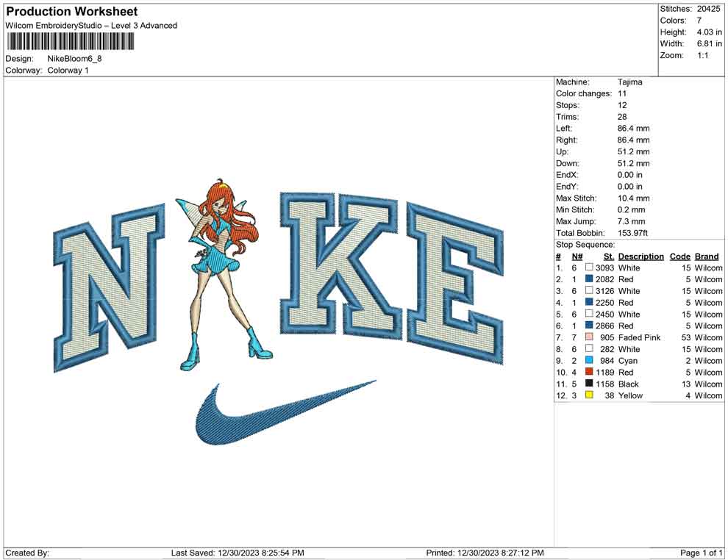Click the 'Stop Sequence:' label
Viewport: 728px width, 560px height.
(585, 245)
